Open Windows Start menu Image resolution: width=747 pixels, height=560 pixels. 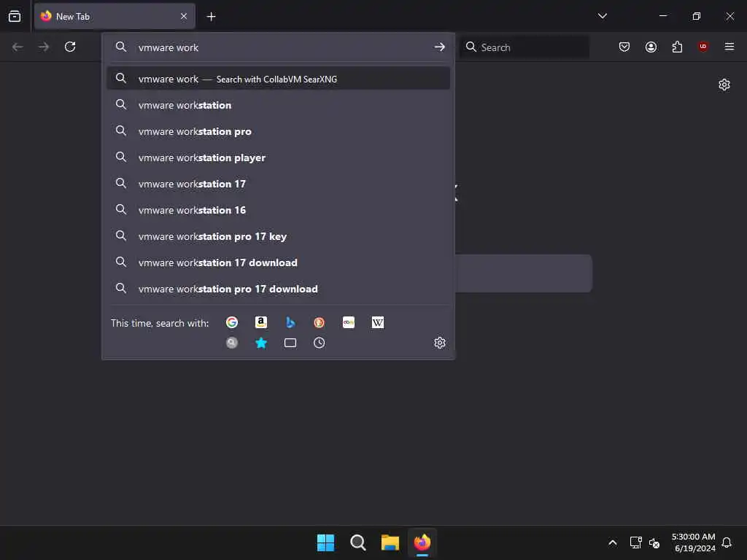(x=326, y=542)
